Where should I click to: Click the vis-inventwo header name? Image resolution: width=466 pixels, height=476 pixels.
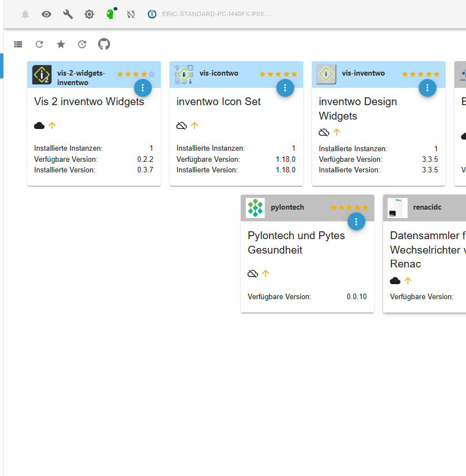coord(363,73)
